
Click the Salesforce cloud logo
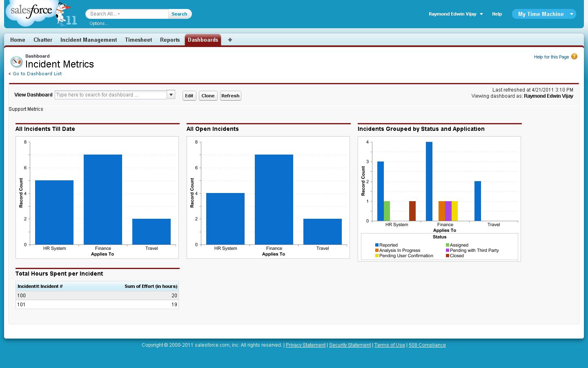coord(31,13)
